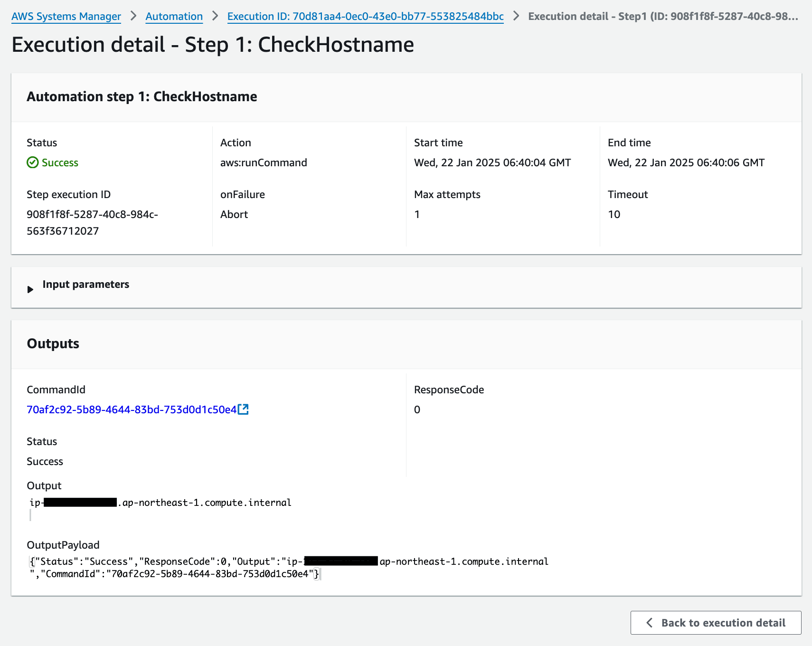The height and width of the screenshot is (646, 812).
Task: Click the ResponseCode label
Action: pos(449,389)
